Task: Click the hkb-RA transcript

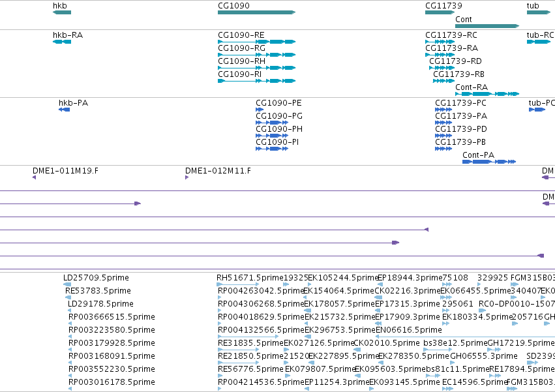Action: tap(62, 42)
